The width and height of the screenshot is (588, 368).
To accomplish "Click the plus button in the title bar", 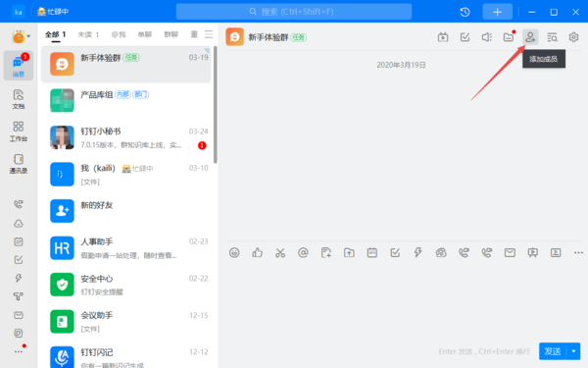I will click(x=497, y=12).
